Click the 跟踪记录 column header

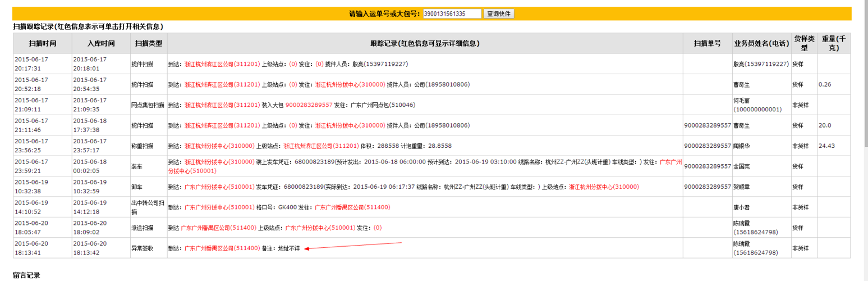(x=425, y=43)
